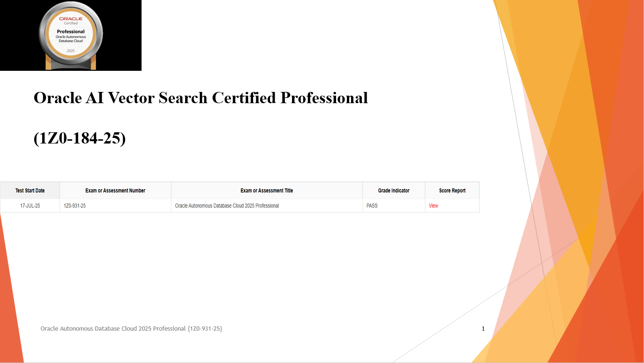Screen dimensions: 644x363
Task: Select the heading "Oracle AI Vector Search Certified Professional"
Action: 201,98
